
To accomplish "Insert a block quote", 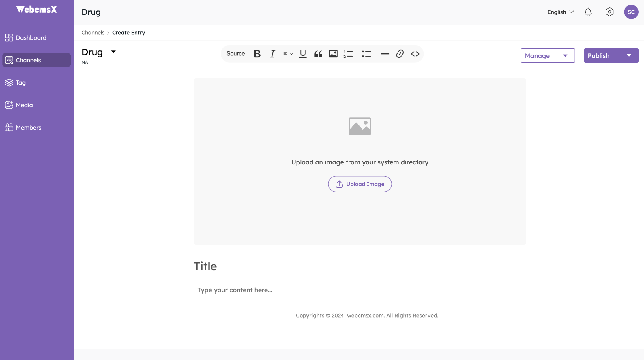I will pyautogui.click(x=318, y=54).
